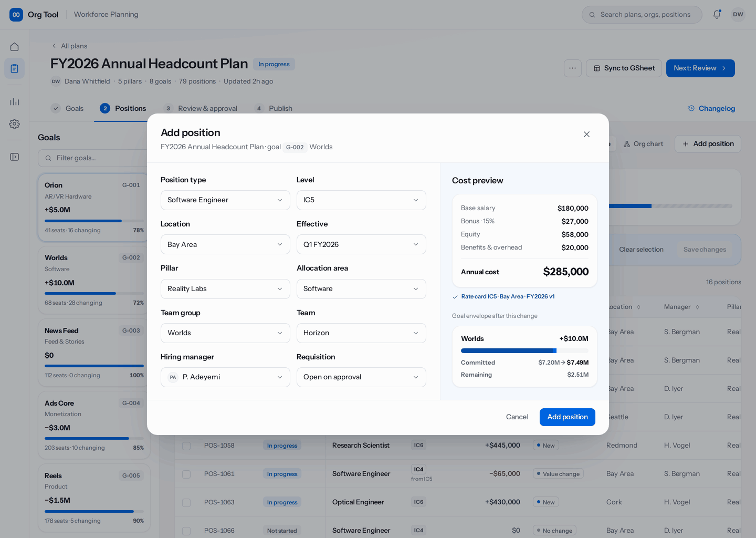Open the Allocation area dropdown
This screenshot has width=756, height=538.
pyautogui.click(x=361, y=289)
